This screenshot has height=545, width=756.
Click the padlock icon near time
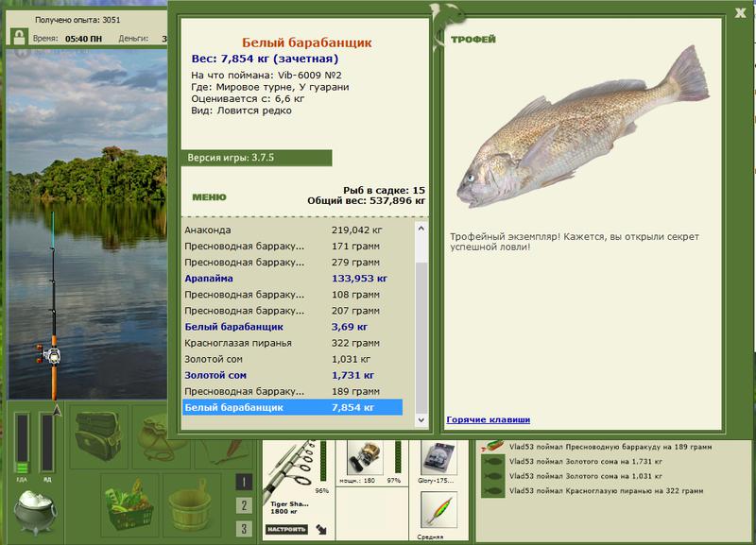point(19,37)
